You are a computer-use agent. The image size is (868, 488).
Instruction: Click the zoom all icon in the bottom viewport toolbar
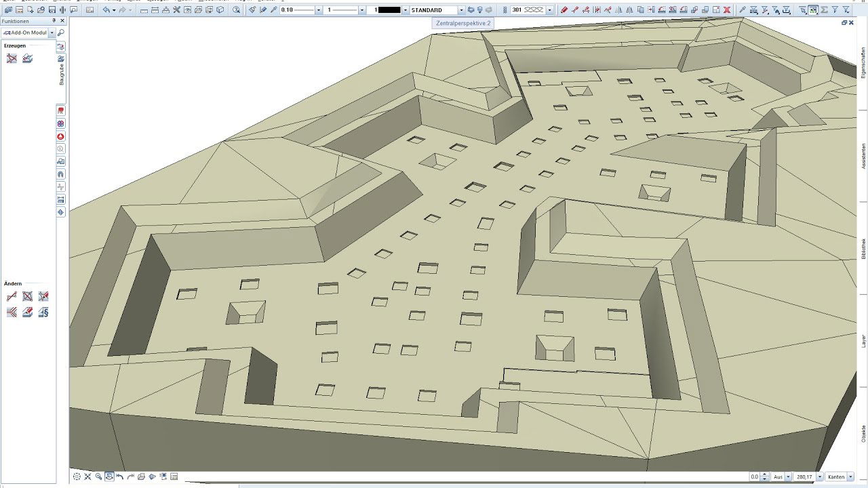[77, 476]
